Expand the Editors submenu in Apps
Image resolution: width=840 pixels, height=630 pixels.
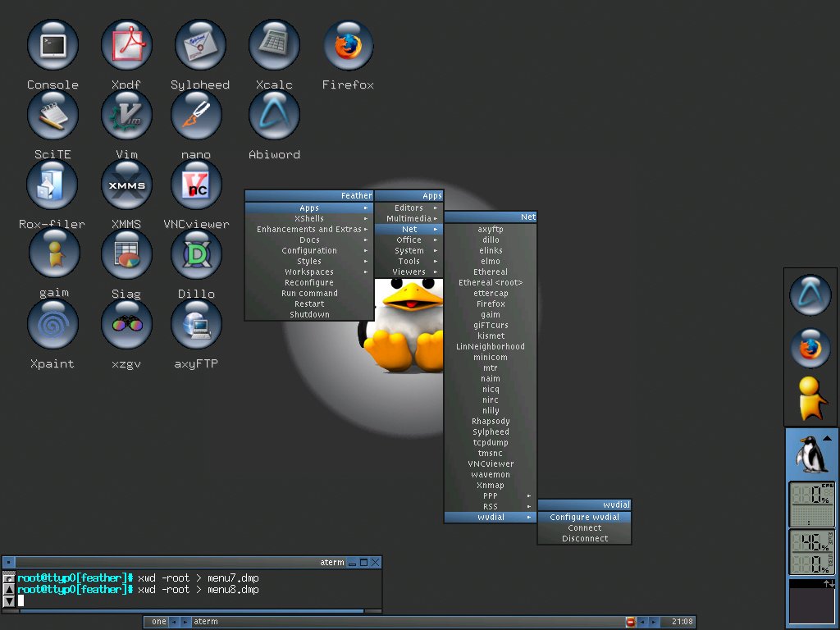pyautogui.click(x=409, y=208)
